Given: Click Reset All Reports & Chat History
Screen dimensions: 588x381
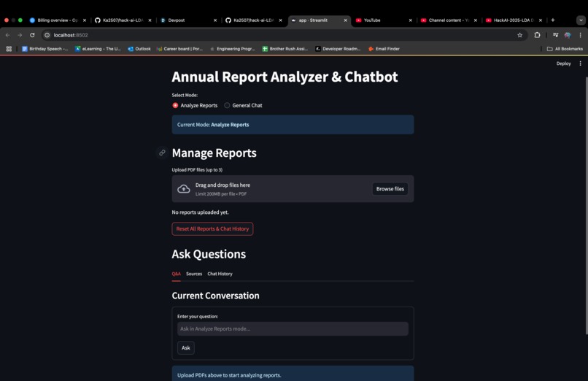Looking at the screenshot, I should tap(212, 228).
